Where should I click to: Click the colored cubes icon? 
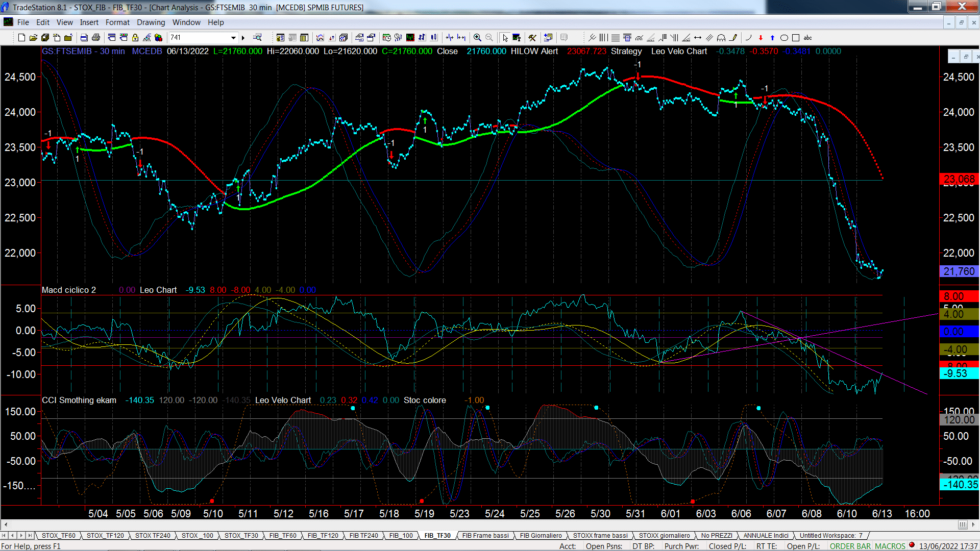click(158, 37)
